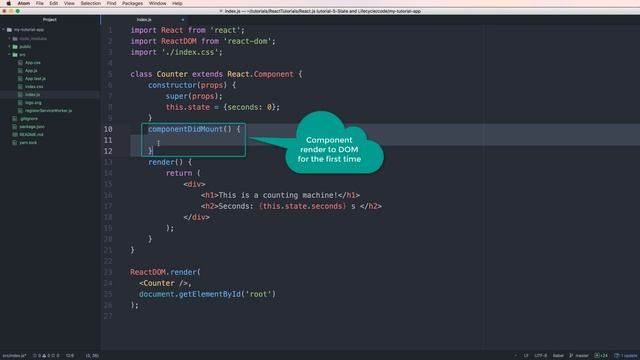The height and width of the screenshot is (360, 640).
Task: Click the 1 update notification
Action: click(x=626, y=356)
